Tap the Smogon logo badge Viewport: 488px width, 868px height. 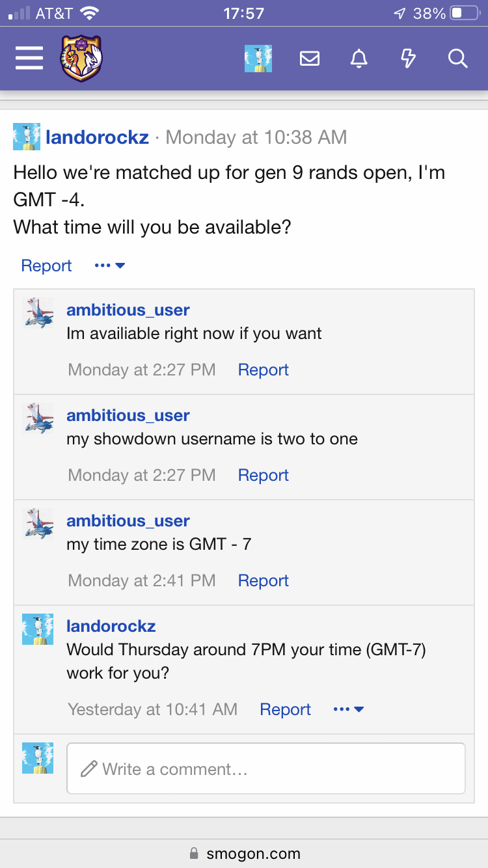[x=81, y=59]
